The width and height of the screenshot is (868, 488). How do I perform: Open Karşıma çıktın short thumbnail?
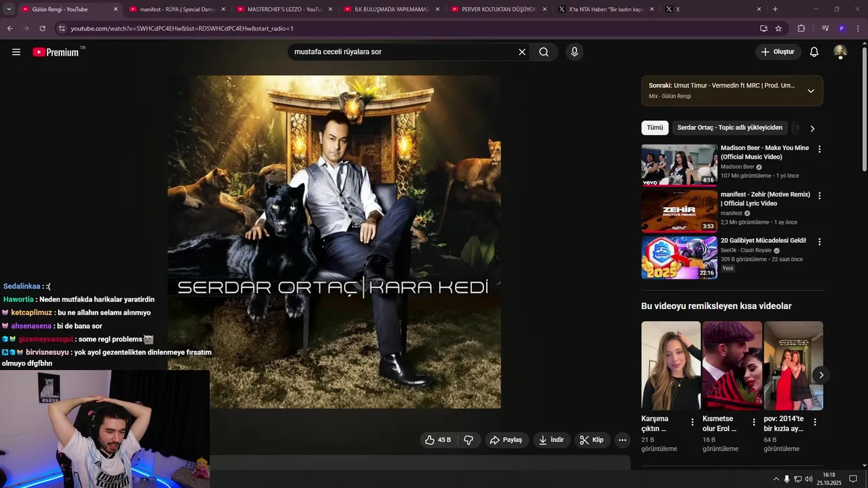[x=671, y=366]
